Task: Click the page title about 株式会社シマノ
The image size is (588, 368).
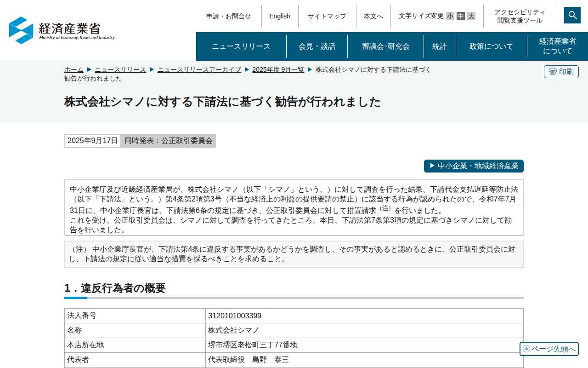Action: [x=222, y=102]
